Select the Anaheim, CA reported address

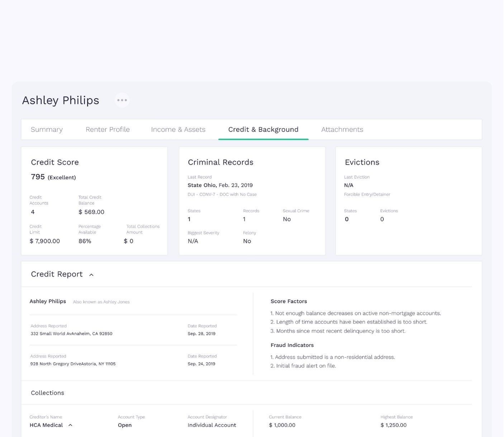point(71,334)
